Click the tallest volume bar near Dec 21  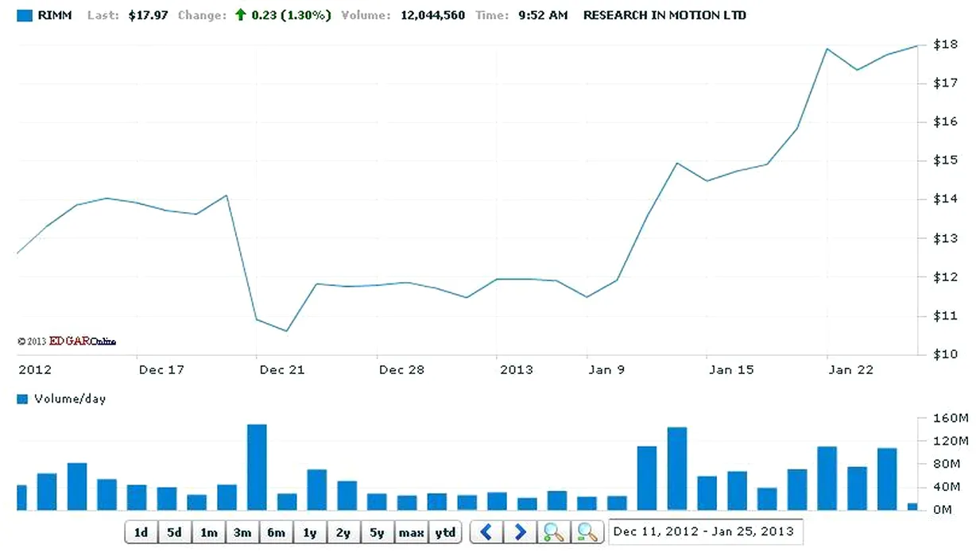(x=257, y=467)
